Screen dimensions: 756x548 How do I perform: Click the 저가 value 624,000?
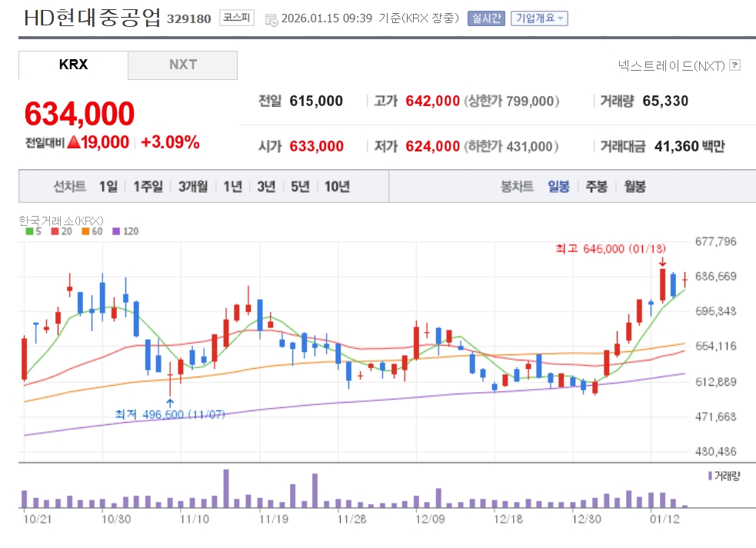click(432, 146)
